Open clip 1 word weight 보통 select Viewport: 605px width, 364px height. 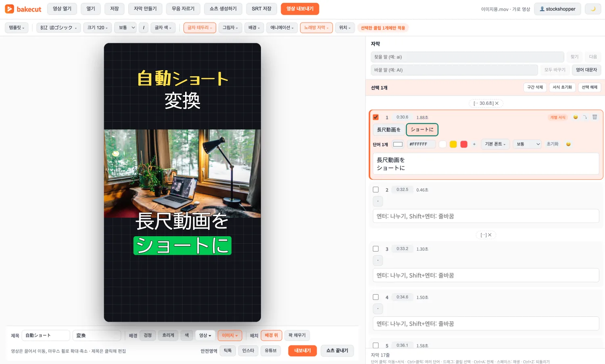click(x=527, y=144)
